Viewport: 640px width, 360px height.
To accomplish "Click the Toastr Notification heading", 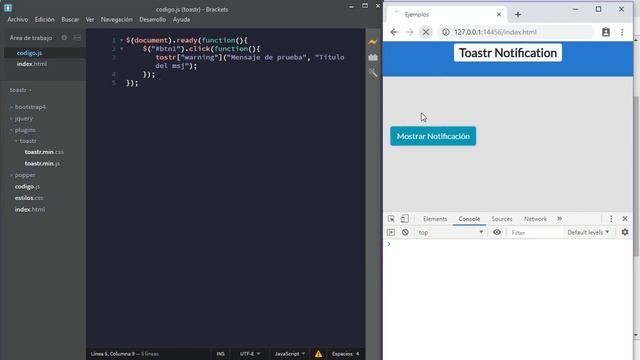I will pos(508,53).
